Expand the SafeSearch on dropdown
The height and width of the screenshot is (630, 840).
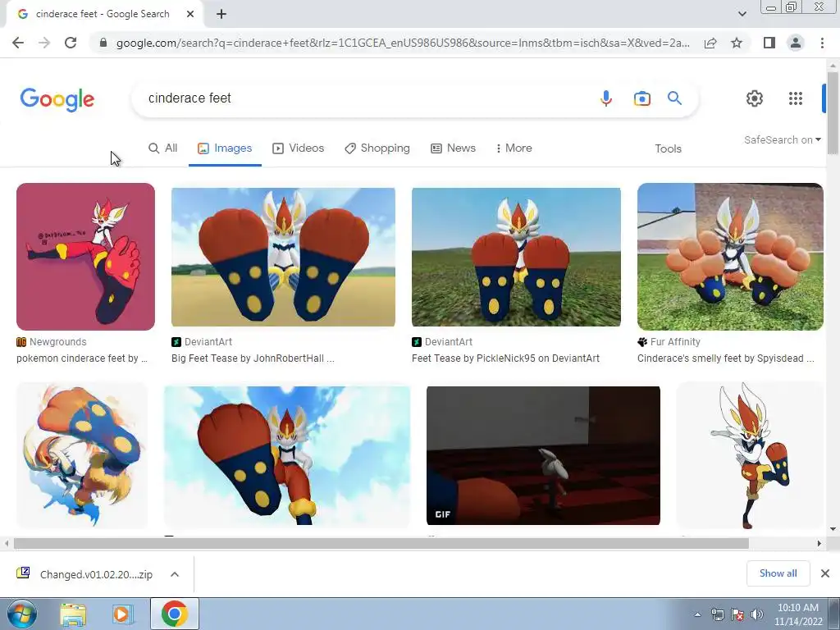click(x=782, y=139)
